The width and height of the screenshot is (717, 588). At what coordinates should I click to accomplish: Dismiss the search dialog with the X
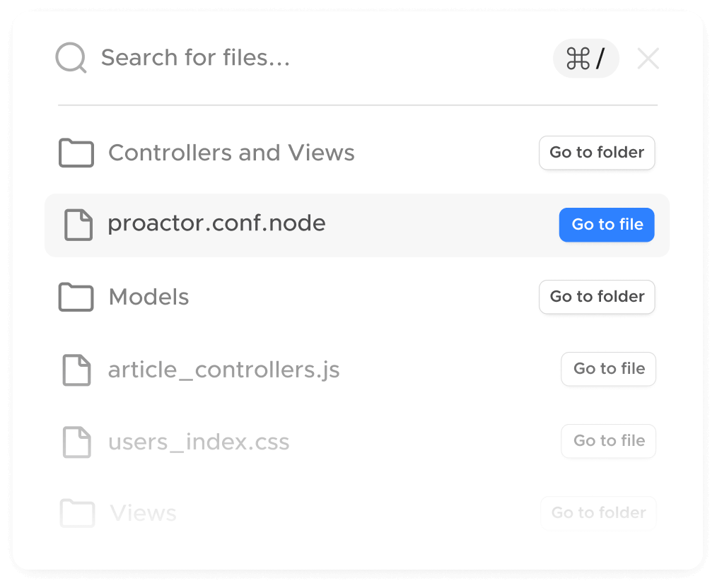pos(648,59)
